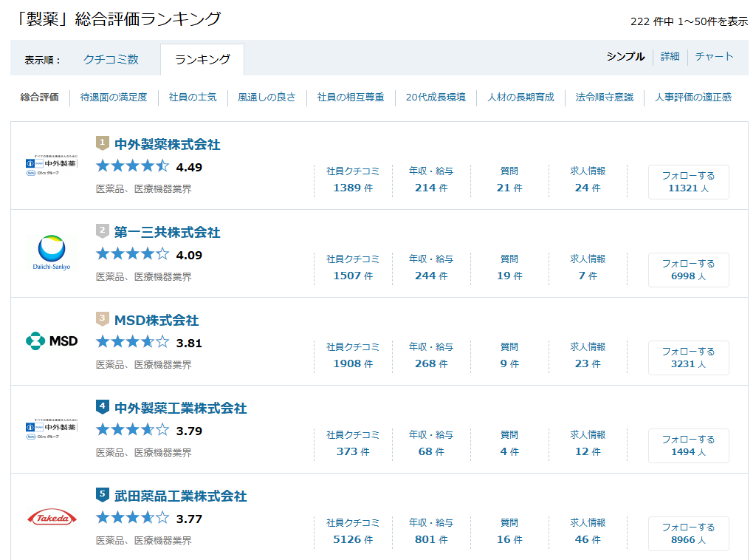Sort ranking by 人事評価の適正感

(693, 98)
